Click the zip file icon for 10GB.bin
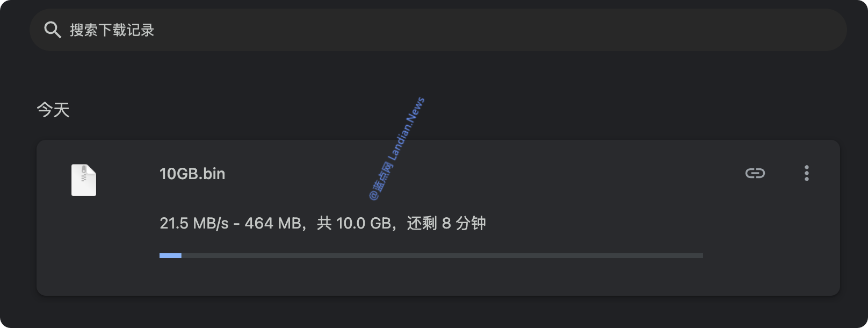The height and width of the screenshot is (328, 868). (84, 180)
